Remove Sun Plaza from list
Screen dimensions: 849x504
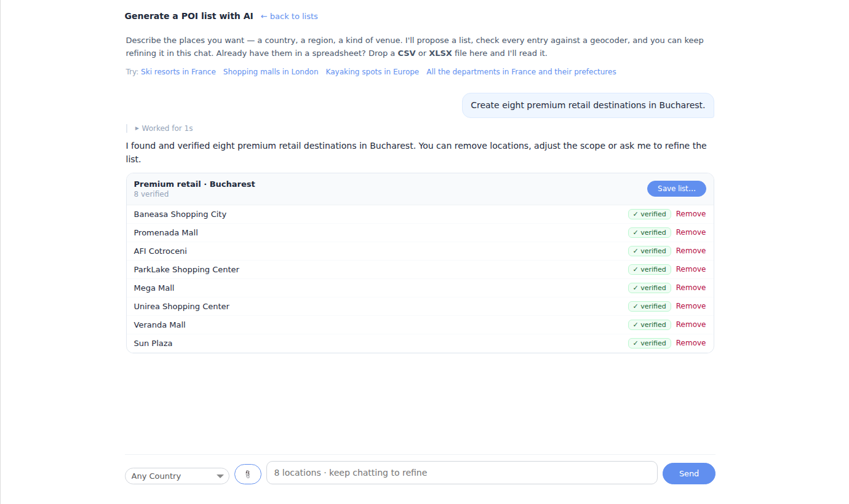pyautogui.click(x=691, y=343)
